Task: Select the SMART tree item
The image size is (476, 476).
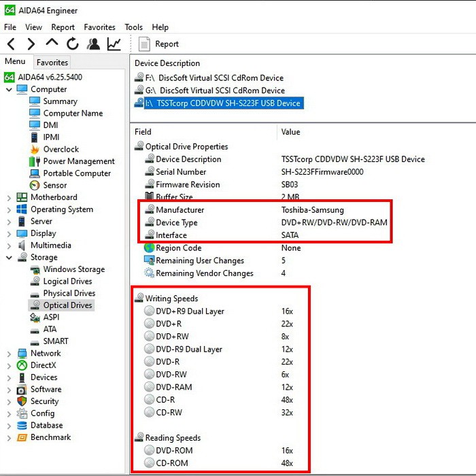Action: coord(55,341)
